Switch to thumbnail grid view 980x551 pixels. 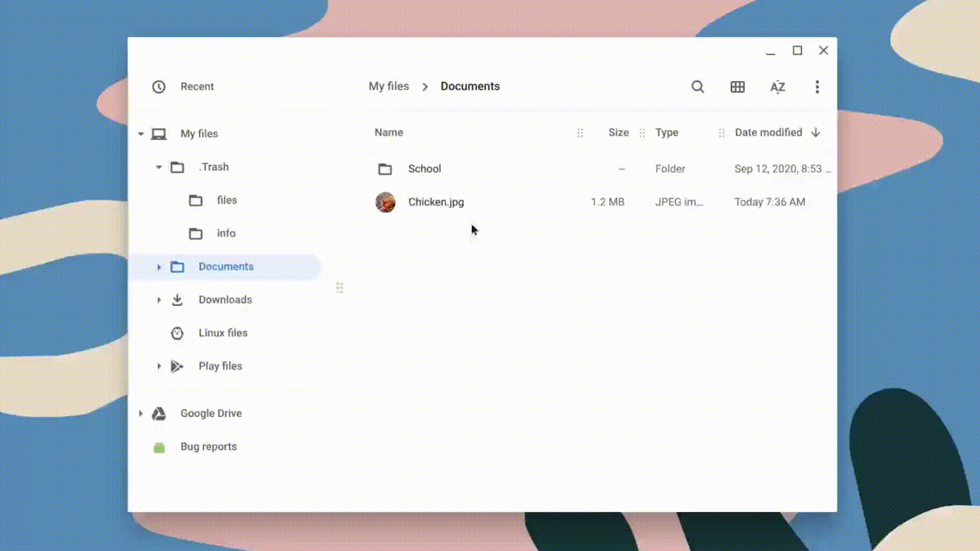click(x=737, y=87)
